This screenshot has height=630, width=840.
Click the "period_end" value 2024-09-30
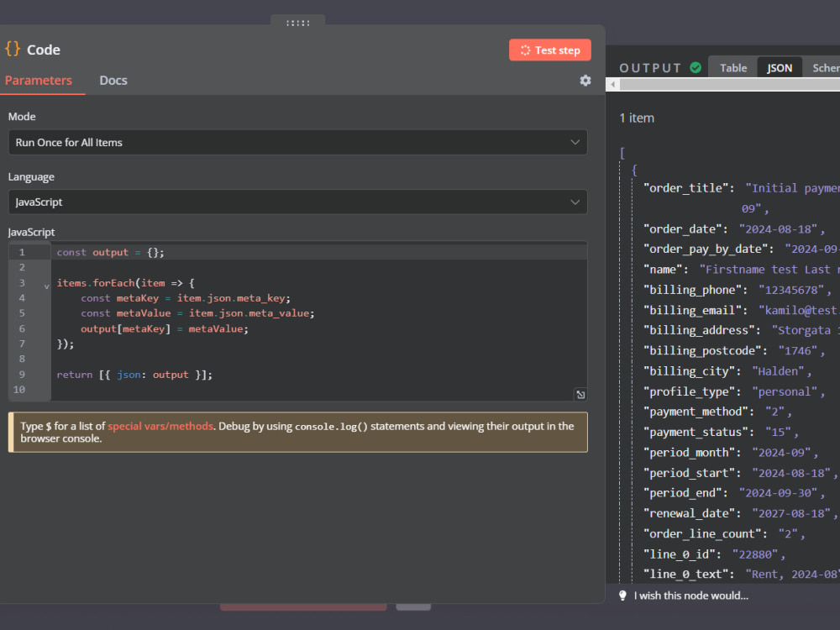779,493
